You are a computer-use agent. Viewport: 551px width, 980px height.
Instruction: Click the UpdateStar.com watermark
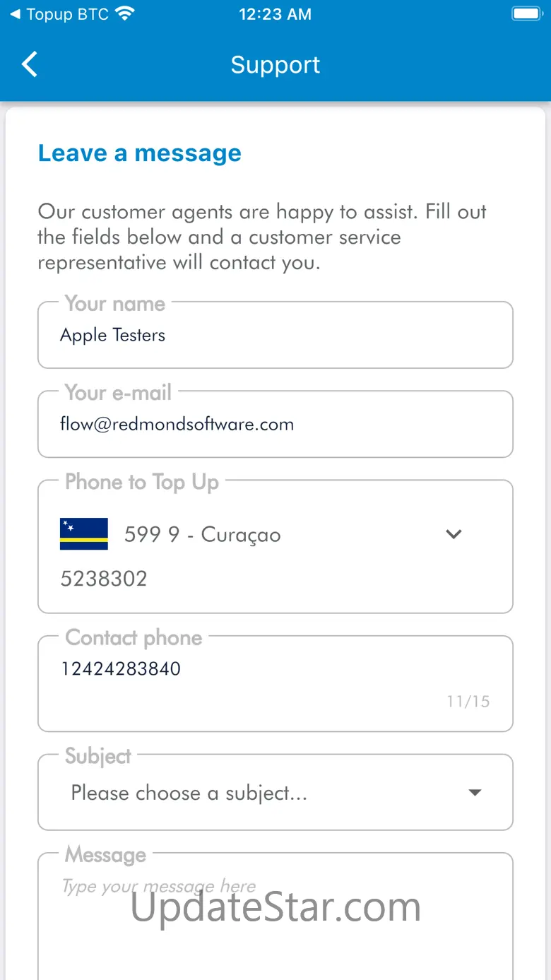coord(275,907)
